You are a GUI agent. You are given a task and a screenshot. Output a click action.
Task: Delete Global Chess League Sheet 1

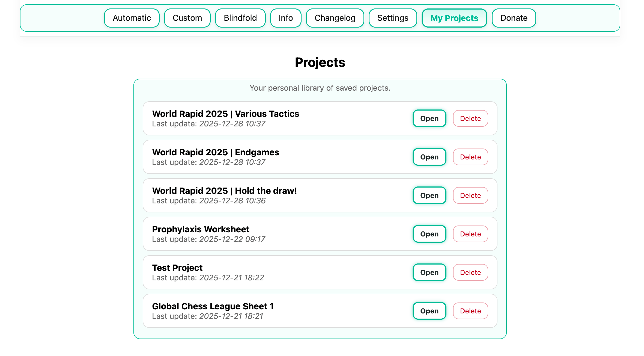(x=470, y=311)
